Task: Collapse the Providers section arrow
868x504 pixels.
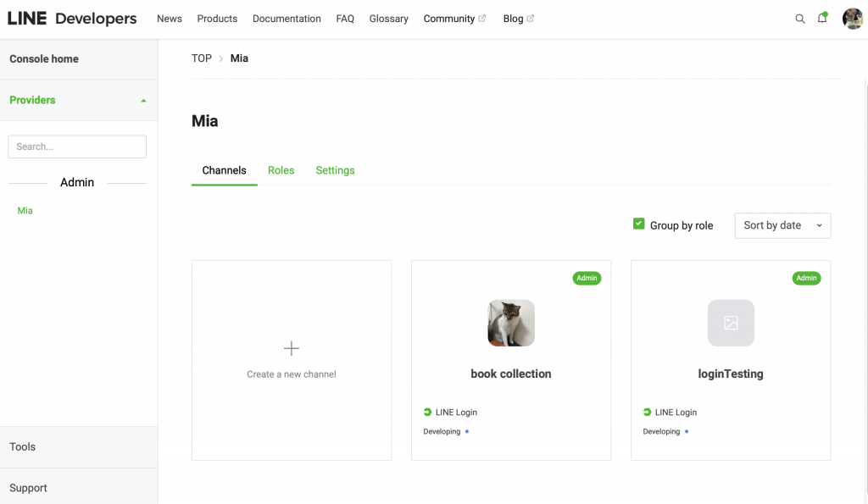Action: [x=143, y=101]
